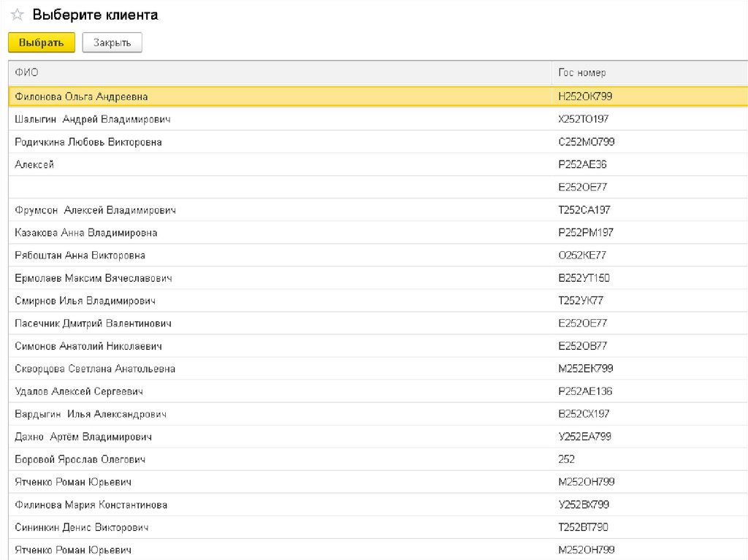Screen dimensions: 748x560
Task: Click the Закрыть button
Action: pyautogui.click(x=112, y=43)
